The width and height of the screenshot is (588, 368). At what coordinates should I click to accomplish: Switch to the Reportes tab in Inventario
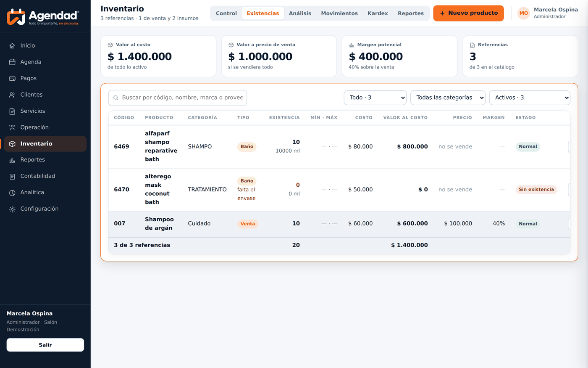coord(411,13)
